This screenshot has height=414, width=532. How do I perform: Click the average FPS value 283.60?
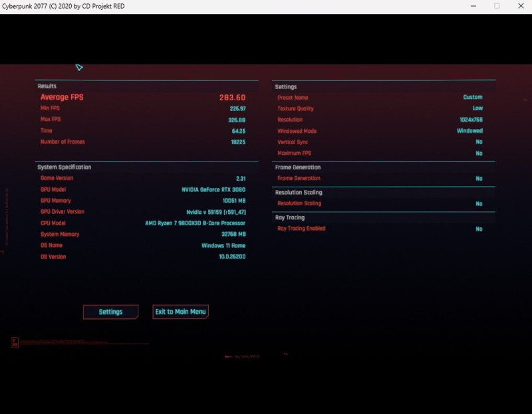click(232, 98)
